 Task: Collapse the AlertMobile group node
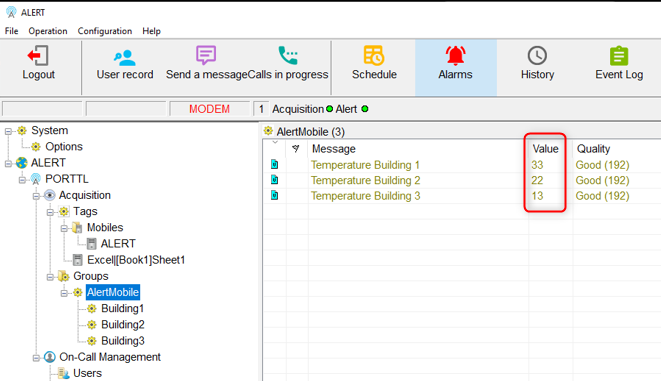(64, 293)
